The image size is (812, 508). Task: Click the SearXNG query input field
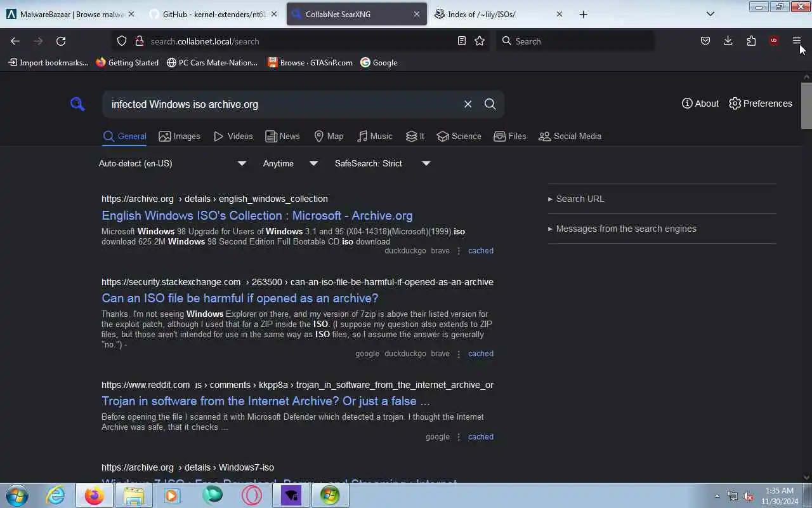(282, 104)
